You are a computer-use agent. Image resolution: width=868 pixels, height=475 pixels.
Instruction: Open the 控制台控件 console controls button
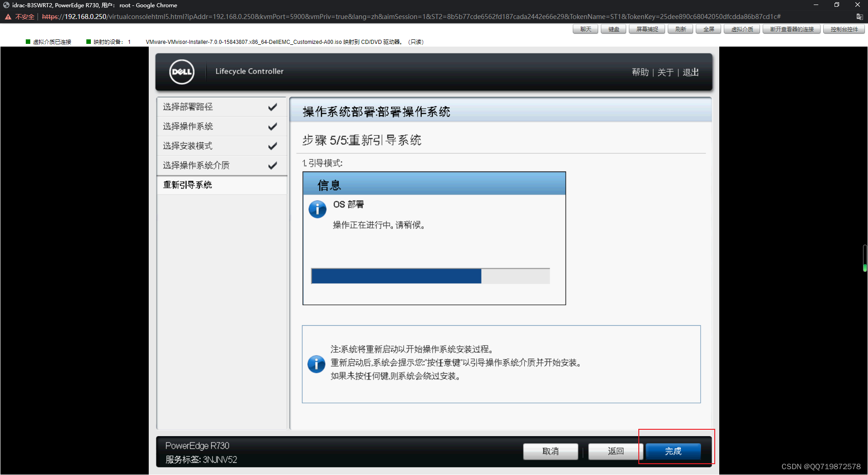pos(844,29)
